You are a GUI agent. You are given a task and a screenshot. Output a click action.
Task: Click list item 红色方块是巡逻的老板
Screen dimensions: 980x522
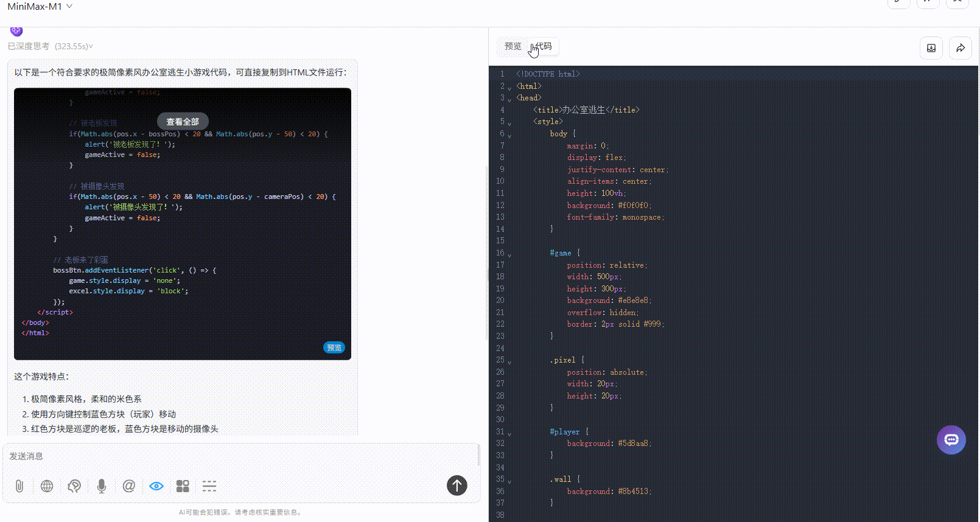[125, 429]
